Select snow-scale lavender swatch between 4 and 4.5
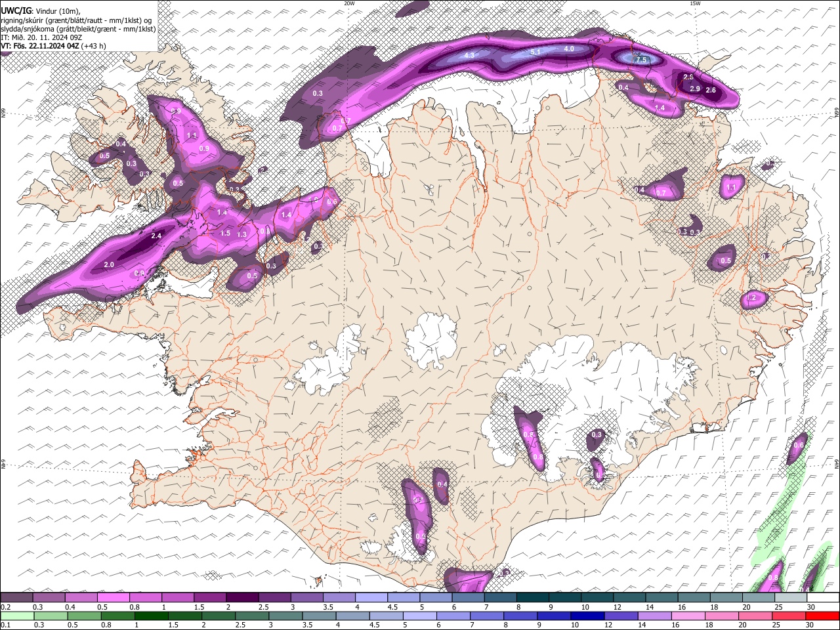 tap(371, 598)
